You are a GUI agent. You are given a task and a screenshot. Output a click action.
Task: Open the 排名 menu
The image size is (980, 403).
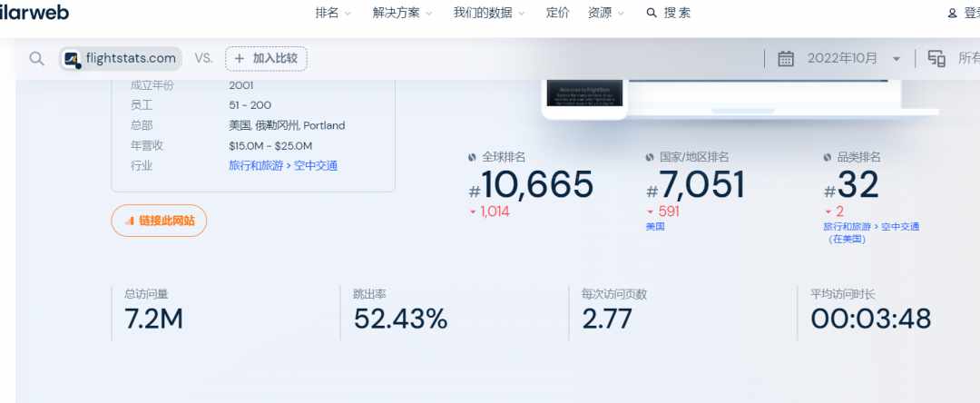pyautogui.click(x=333, y=13)
